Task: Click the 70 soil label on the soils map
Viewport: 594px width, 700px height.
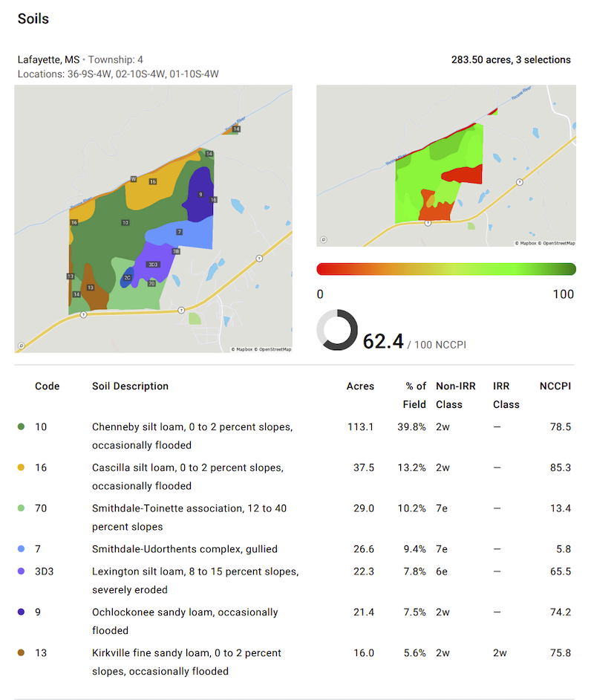Action: tap(151, 283)
